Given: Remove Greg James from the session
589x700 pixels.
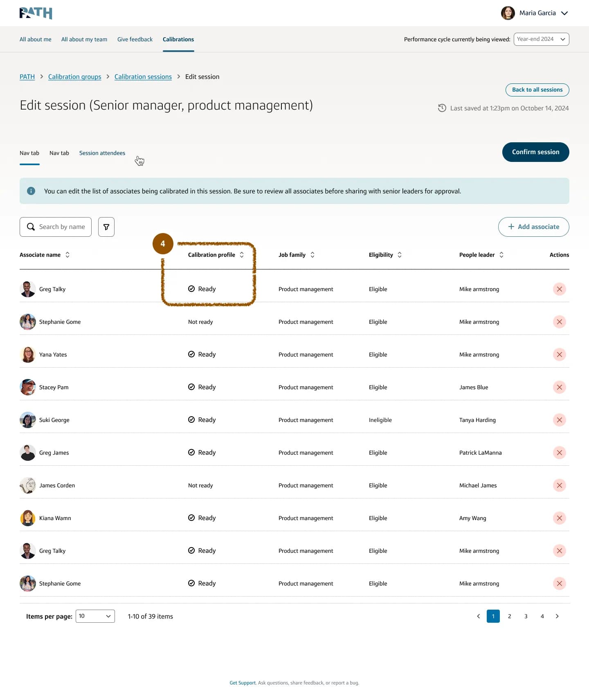Looking at the screenshot, I should coord(559,453).
